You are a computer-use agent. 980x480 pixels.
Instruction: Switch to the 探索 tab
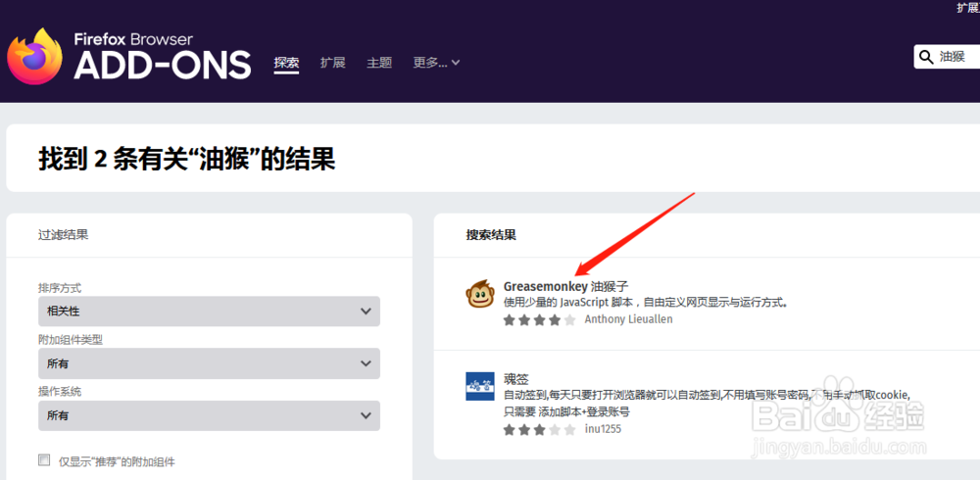[286, 63]
